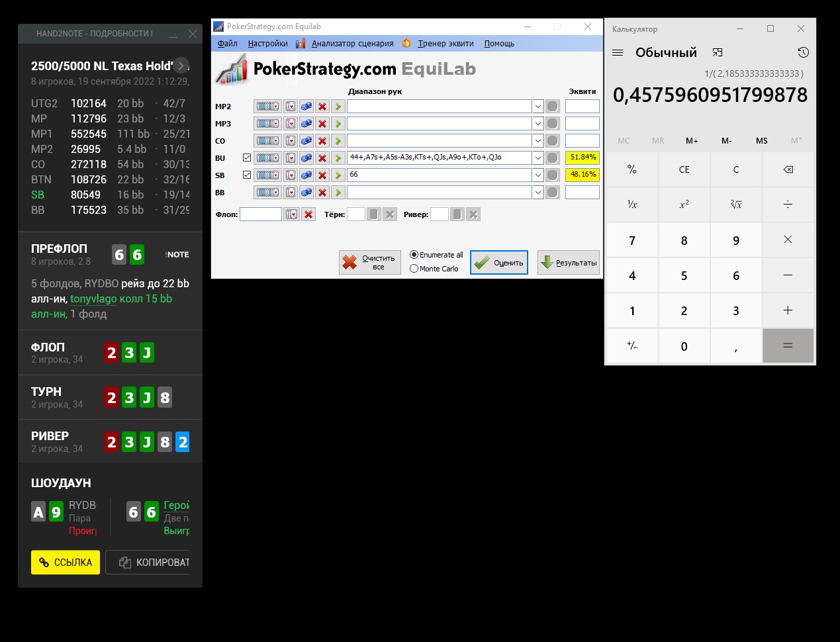Toggle the SB row checkbox
840x642 pixels.
[247, 175]
